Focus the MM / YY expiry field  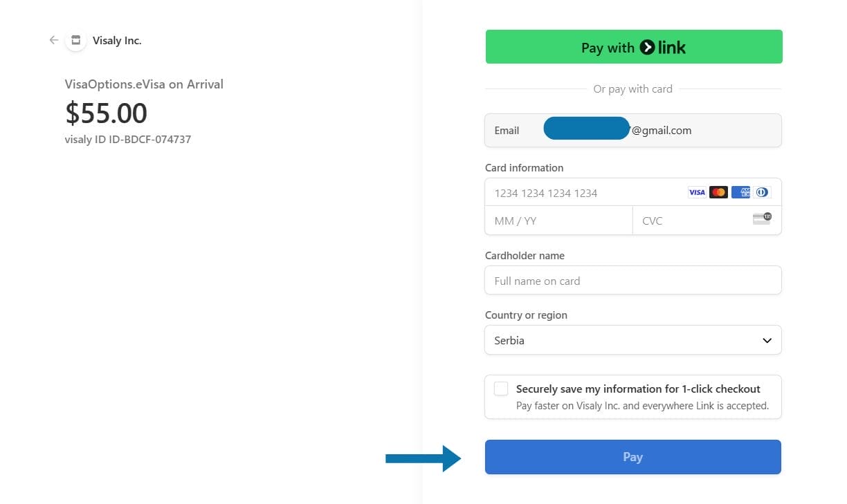click(x=558, y=221)
